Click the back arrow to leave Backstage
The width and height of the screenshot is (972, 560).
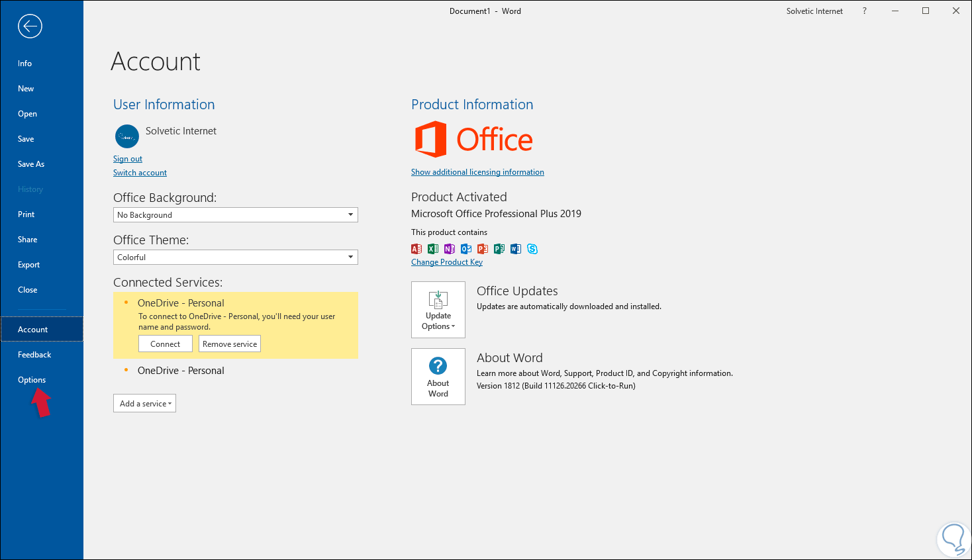(30, 26)
